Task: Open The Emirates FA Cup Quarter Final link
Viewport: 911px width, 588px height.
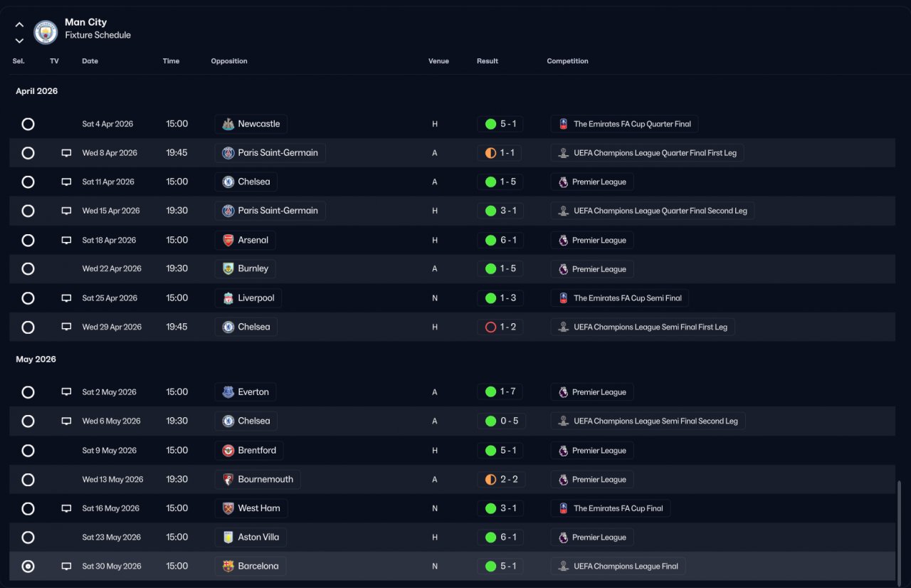Action: click(x=624, y=124)
